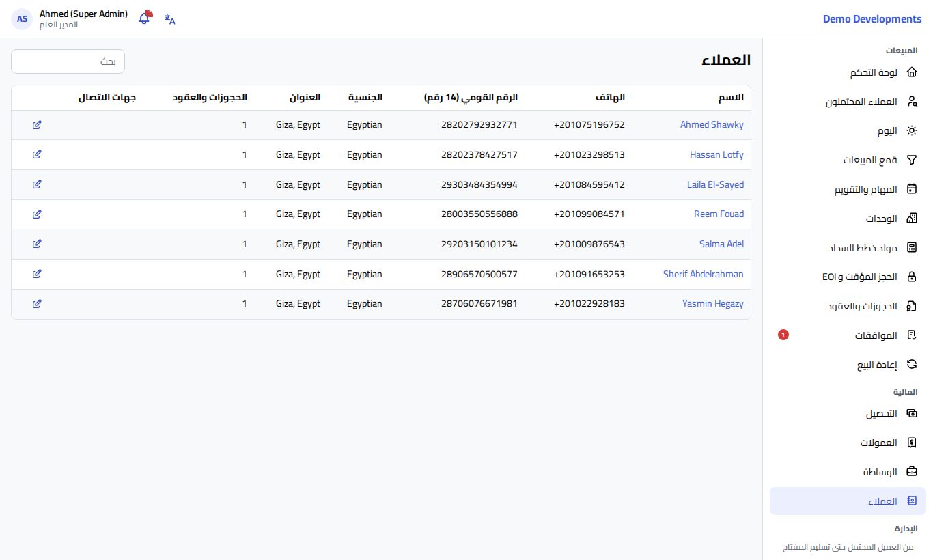Edit Ahmed Shawky's record with the pencil icon

(x=37, y=124)
